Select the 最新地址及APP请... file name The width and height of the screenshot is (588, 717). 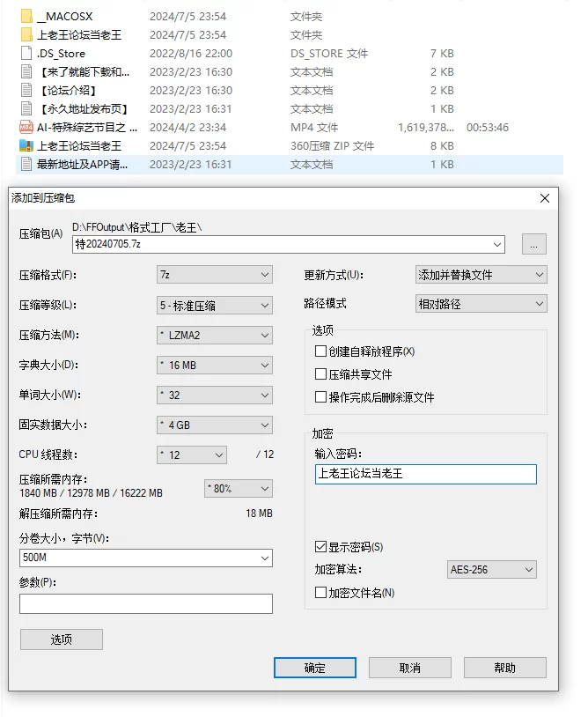point(82,164)
